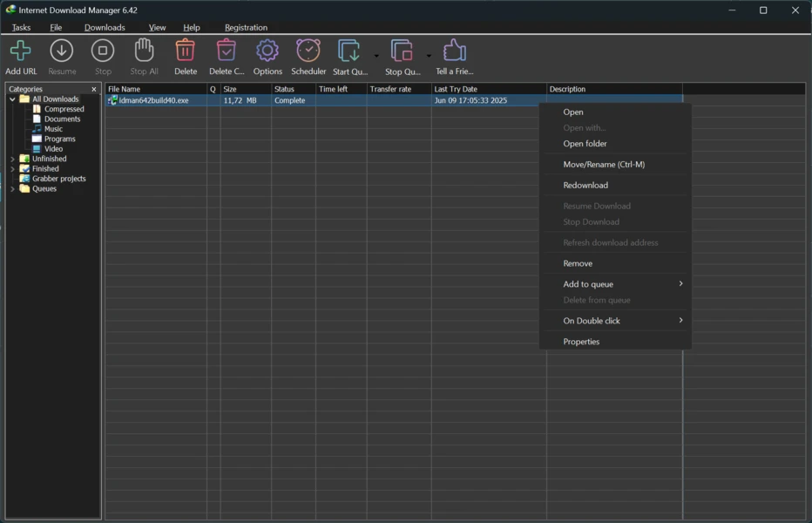Open the Add to queue submenu
This screenshot has width=812, height=523.
point(588,284)
